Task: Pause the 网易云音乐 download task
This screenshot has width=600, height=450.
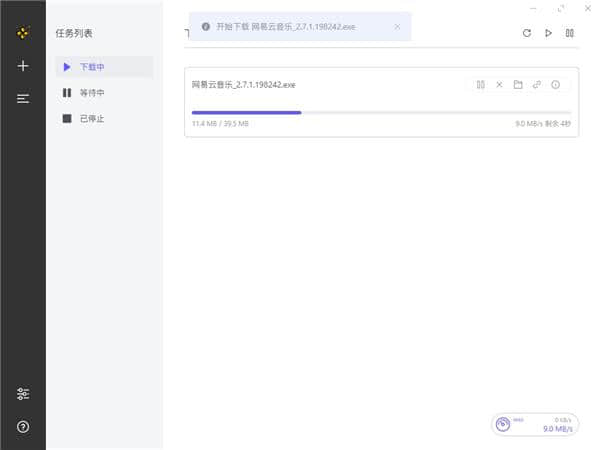Action: 481,85
